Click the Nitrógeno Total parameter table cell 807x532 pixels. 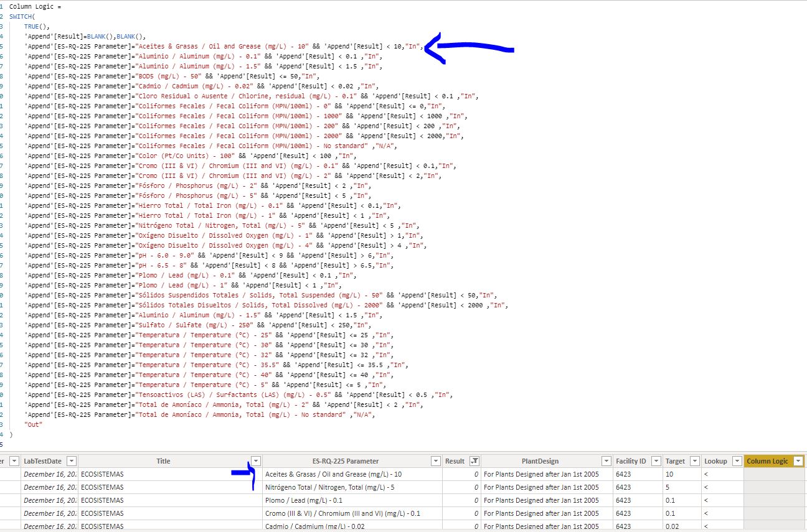352,487
